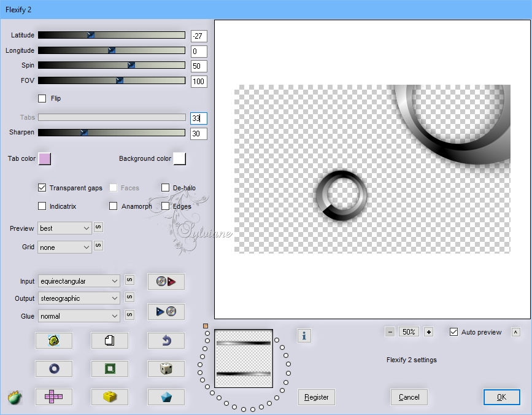This screenshot has height=415, width=532.
Task: Click the FOV value field
Action: [199, 82]
